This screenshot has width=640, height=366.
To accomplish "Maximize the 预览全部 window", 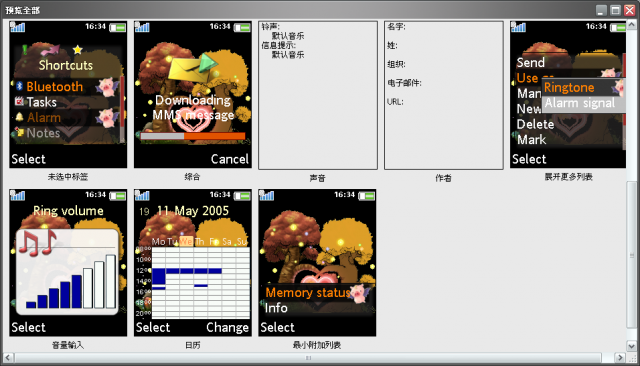I will (x=616, y=10).
